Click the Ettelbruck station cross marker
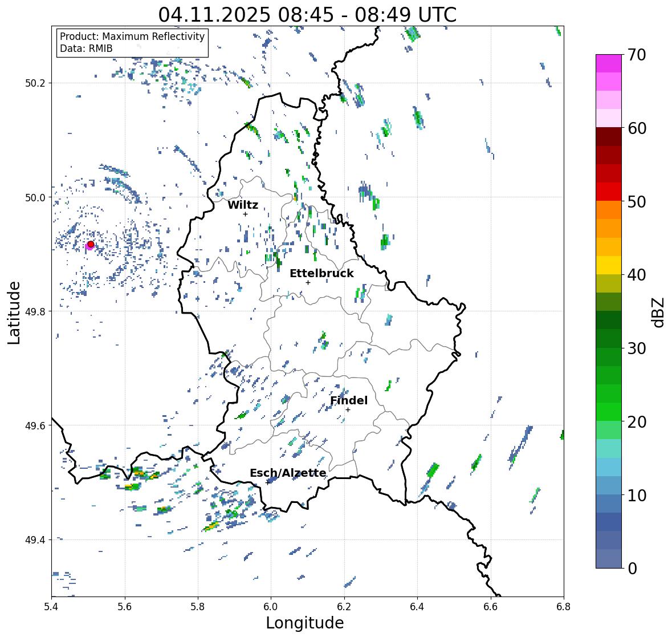 click(x=308, y=282)
